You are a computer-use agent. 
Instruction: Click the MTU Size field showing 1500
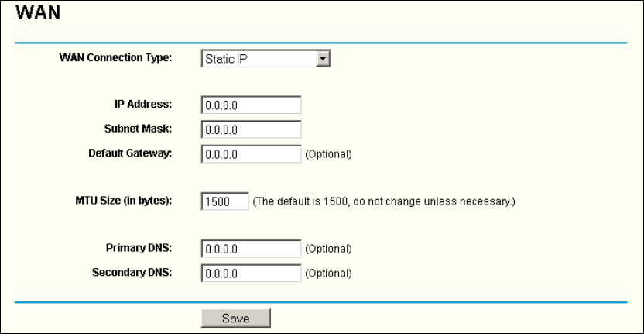pyautogui.click(x=224, y=201)
